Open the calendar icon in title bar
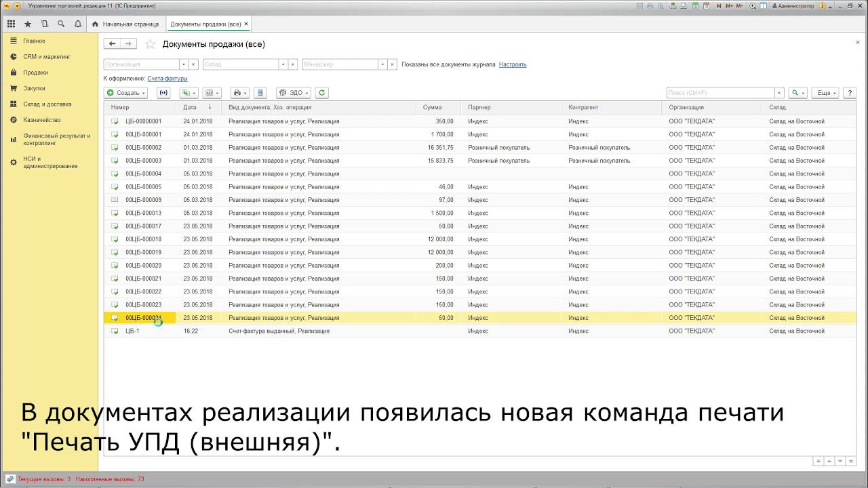The image size is (868, 488). coord(707,5)
